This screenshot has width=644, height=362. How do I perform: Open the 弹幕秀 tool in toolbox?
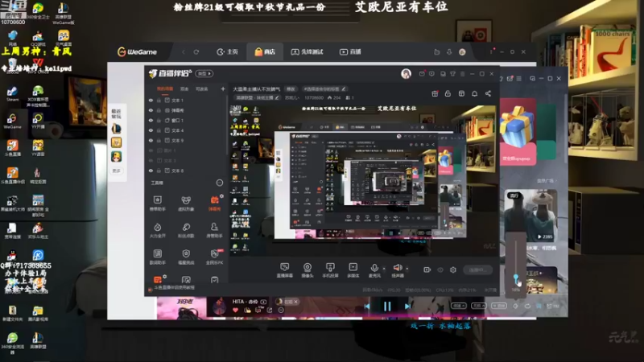[214, 203]
